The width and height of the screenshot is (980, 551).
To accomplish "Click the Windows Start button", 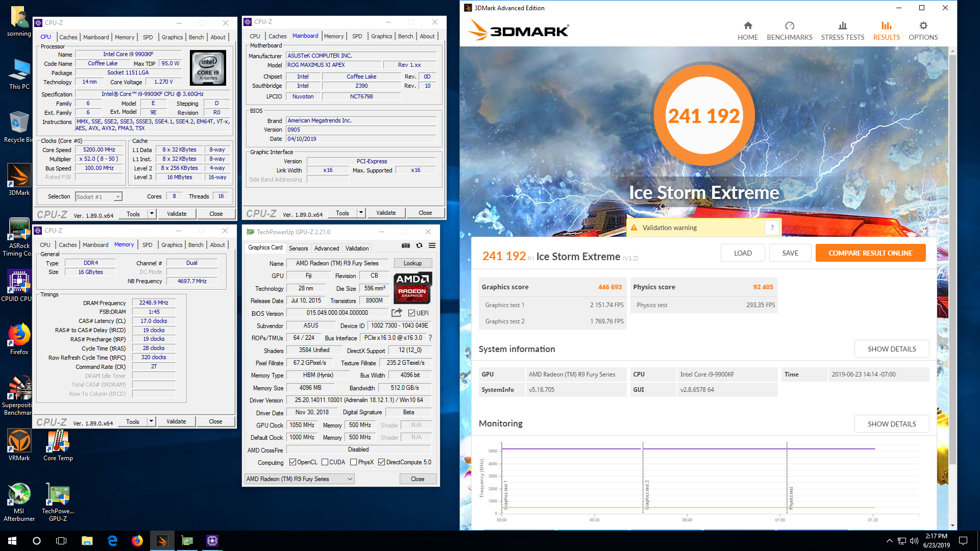I will [12, 541].
